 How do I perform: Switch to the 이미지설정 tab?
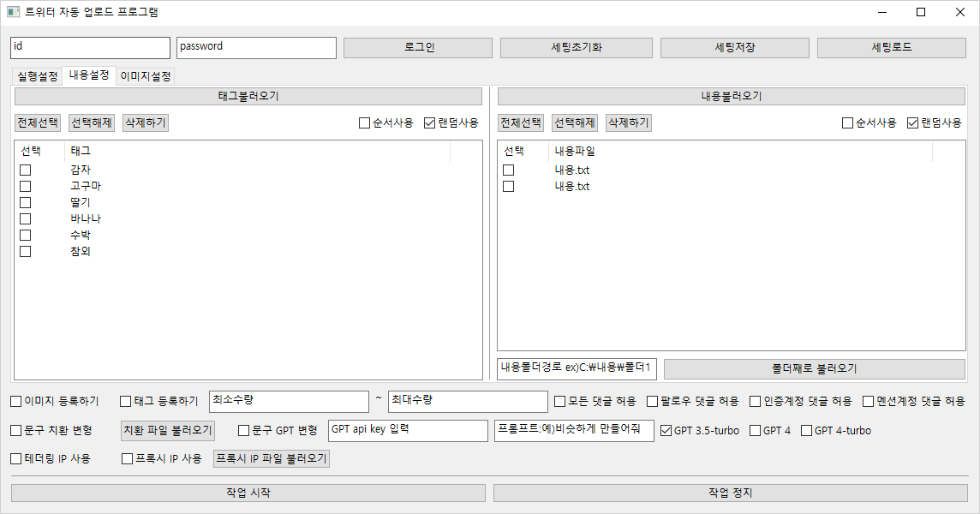point(145,76)
